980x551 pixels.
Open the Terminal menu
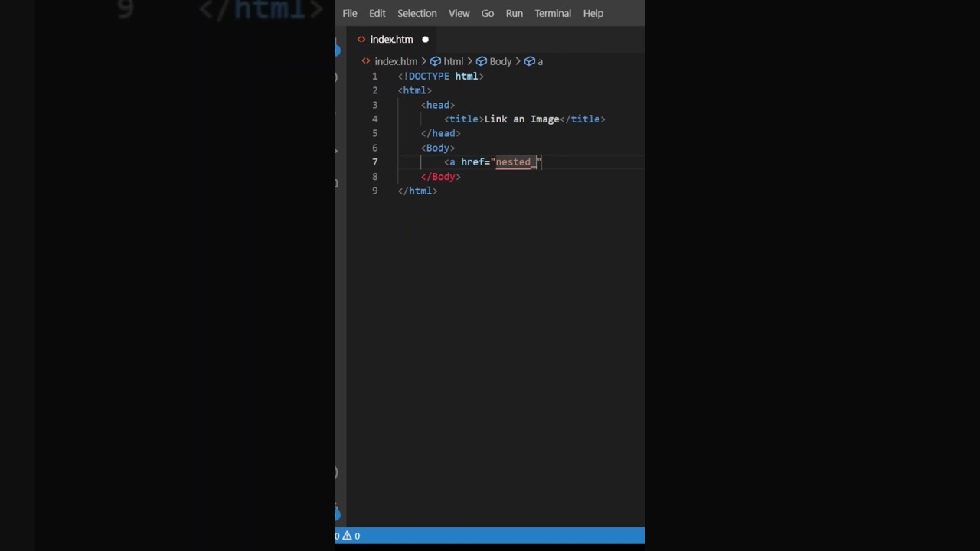tap(553, 13)
